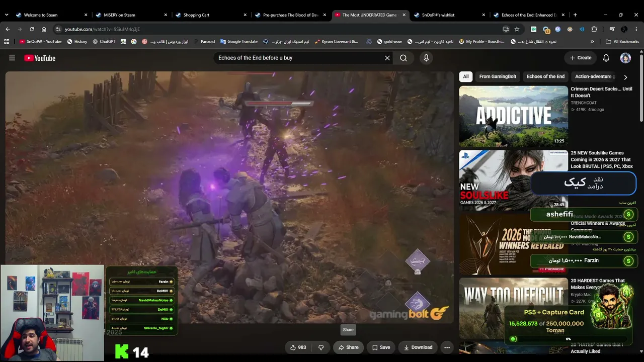Like the video with 983 likes
The height and width of the screenshot is (362, 644).
[x=298, y=347]
